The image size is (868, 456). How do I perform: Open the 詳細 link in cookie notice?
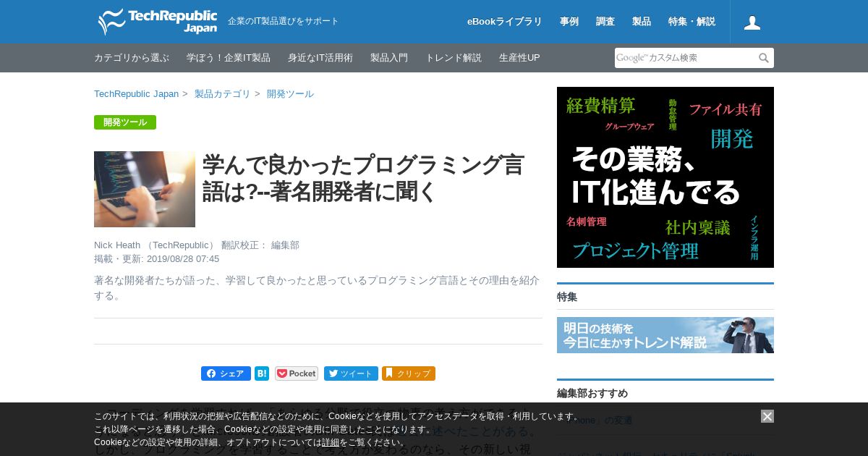[x=331, y=442]
